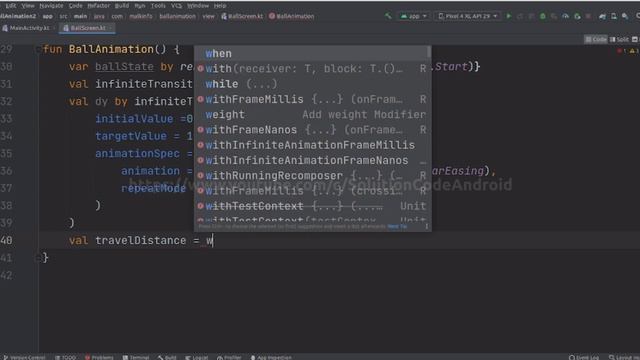Open the Refactor menu
The image size is (640, 360).
98,6
